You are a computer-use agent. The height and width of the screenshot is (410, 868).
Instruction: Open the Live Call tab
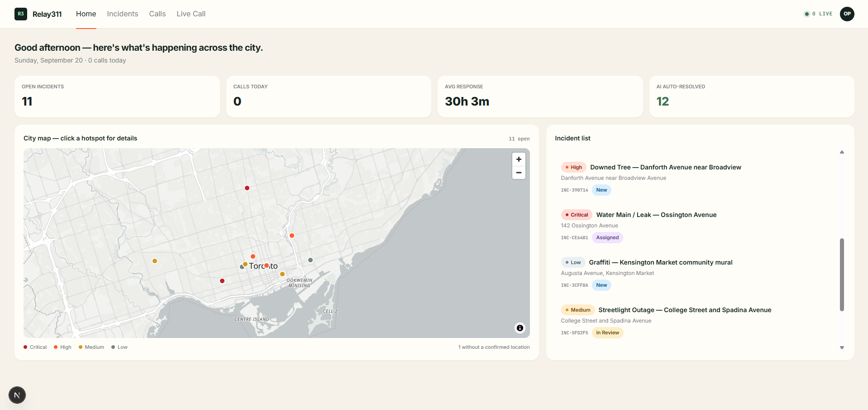[x=191, y=14]
